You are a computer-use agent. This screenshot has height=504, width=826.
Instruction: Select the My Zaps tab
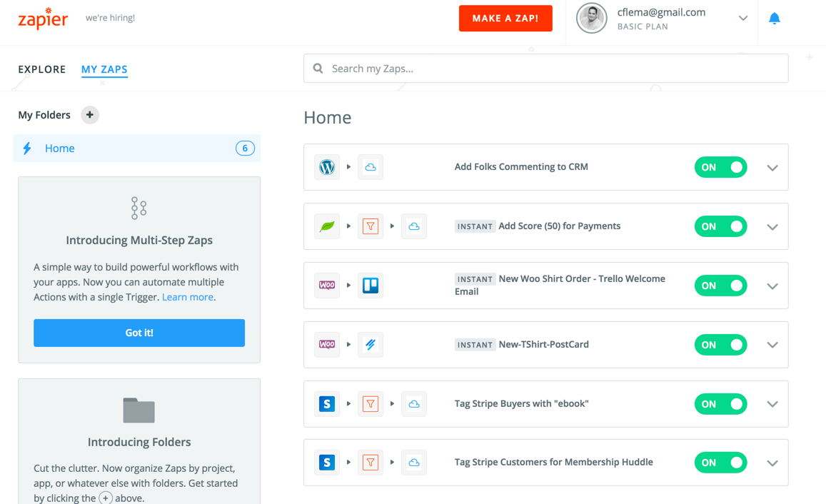click(x=104, y=69)
